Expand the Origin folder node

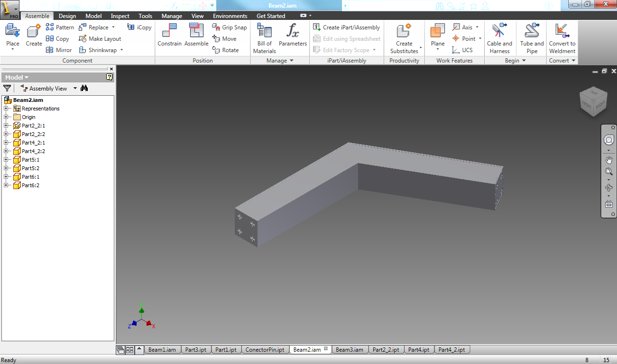[6, 117]
